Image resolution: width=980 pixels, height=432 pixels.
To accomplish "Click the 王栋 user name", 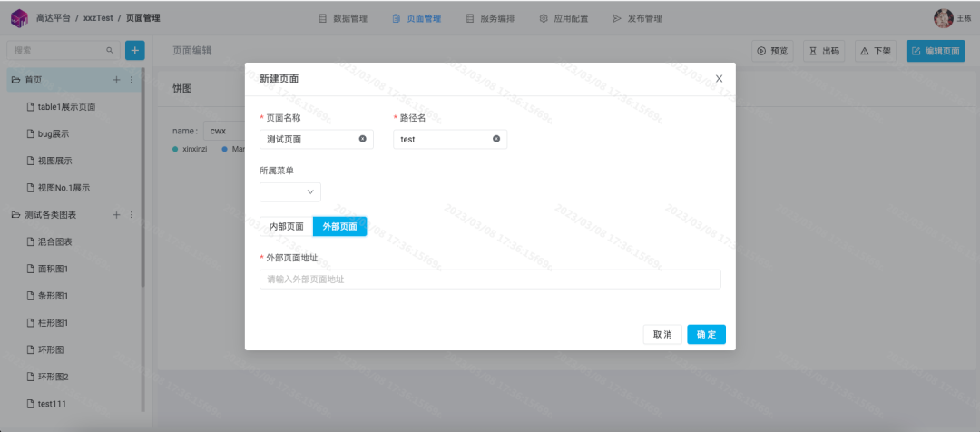I will click(x=964, y=19).
